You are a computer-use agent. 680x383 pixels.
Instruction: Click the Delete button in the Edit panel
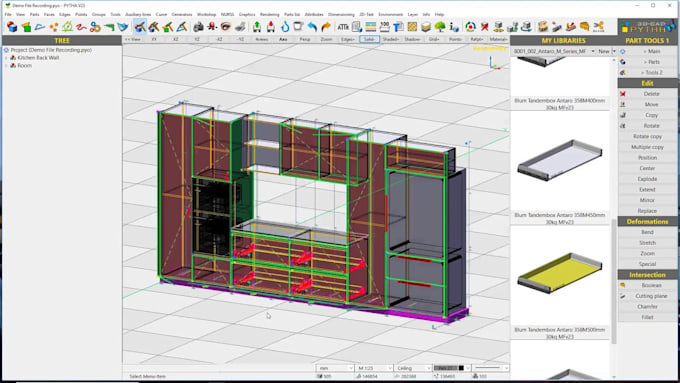click(647, 94)
